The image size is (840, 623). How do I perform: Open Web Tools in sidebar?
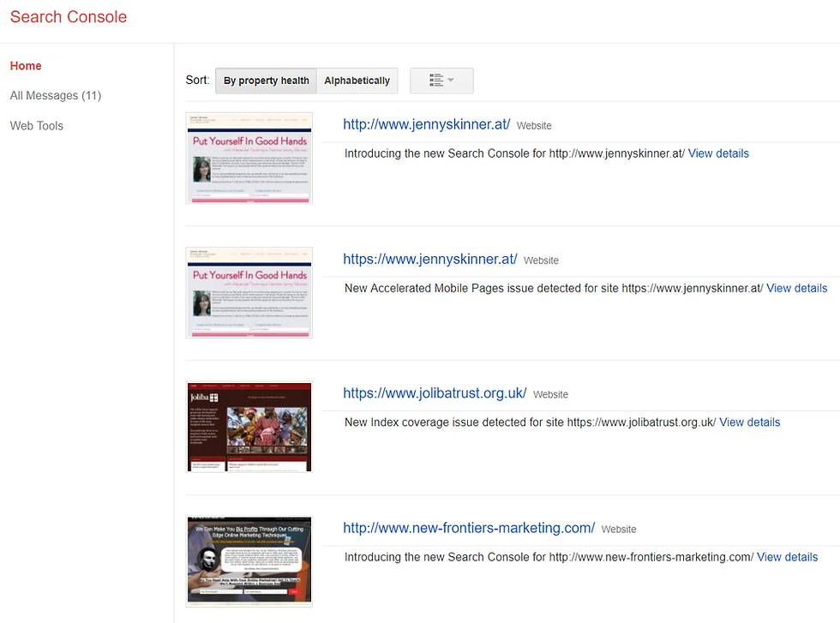pyautogui.click(x=36, y=126)
